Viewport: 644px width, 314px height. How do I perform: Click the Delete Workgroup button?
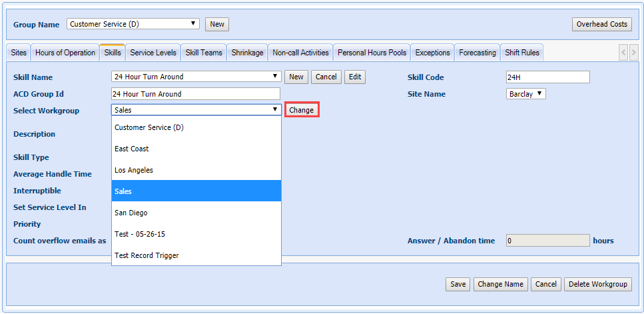tap(598, 284)
